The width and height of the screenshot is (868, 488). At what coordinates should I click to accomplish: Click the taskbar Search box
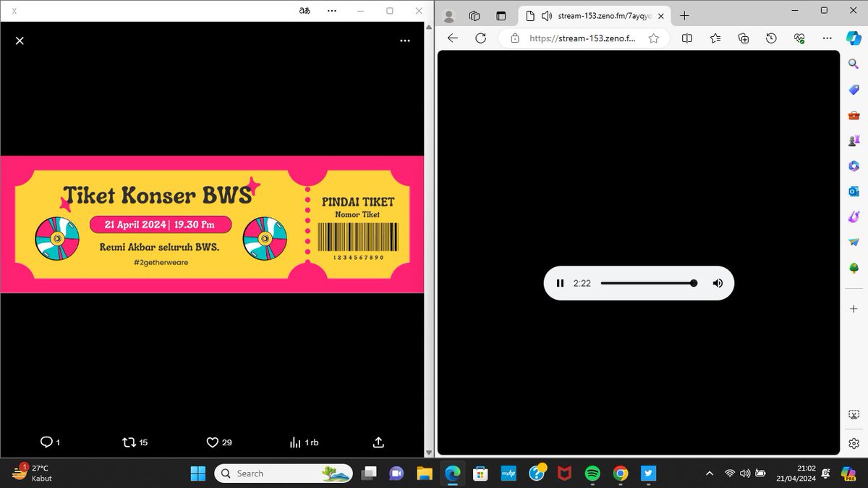pos(285,474)
